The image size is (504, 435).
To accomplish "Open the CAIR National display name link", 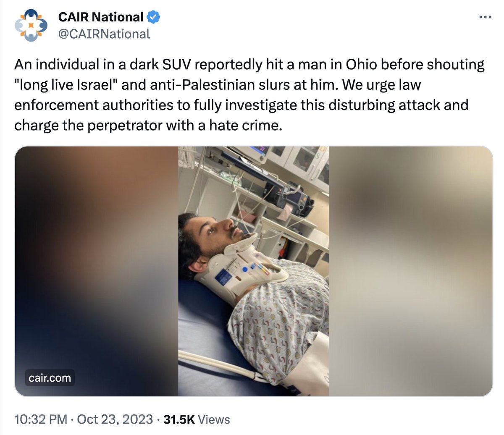I will pyautogui.click(x=100, y=17).
